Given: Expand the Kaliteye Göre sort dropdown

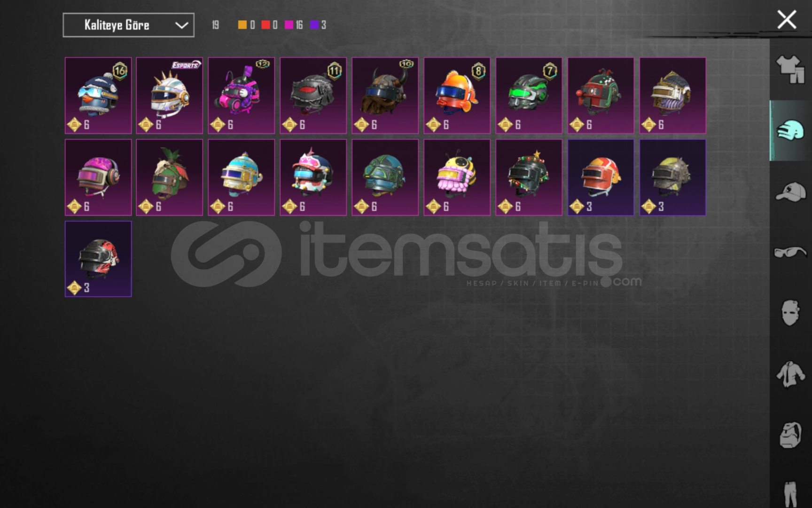Looking at the screenshot, I should tap(128, 25).
